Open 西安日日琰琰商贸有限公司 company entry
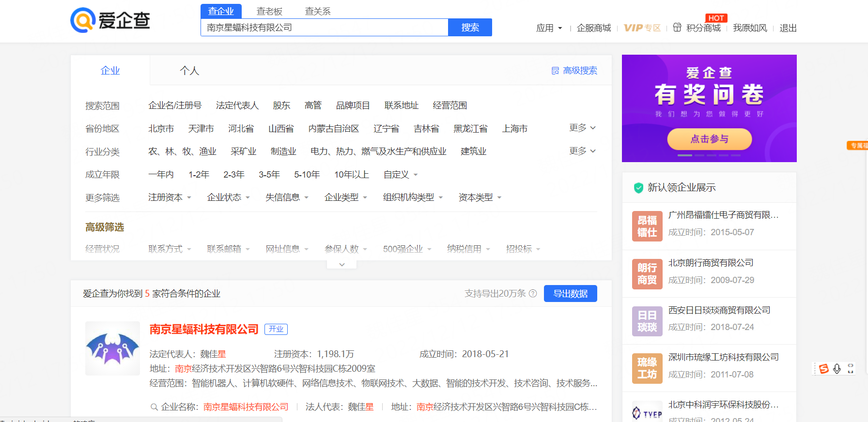Image resolution: width=868 pixels, height=422 pixels. [719, 310]
